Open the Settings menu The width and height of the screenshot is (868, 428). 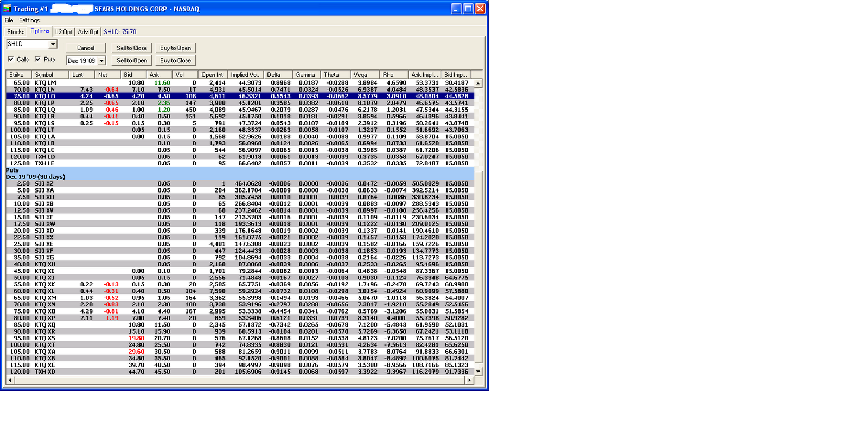(x=29, y=20)
